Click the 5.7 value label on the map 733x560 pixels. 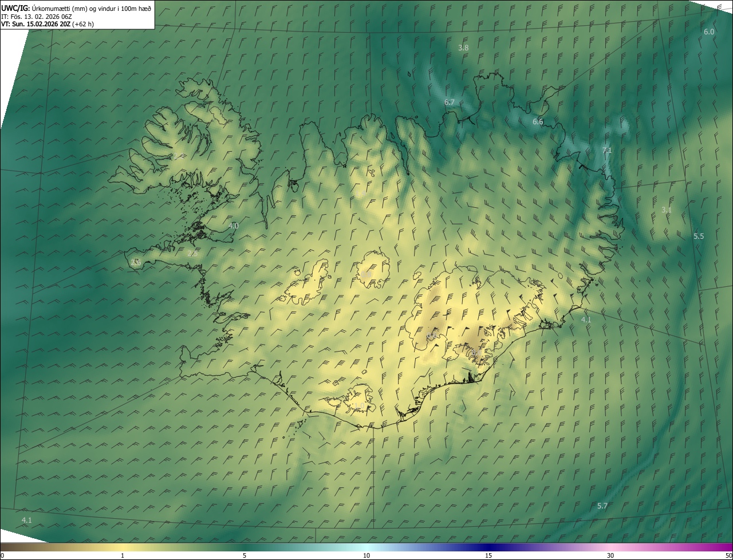pos(602,506)
